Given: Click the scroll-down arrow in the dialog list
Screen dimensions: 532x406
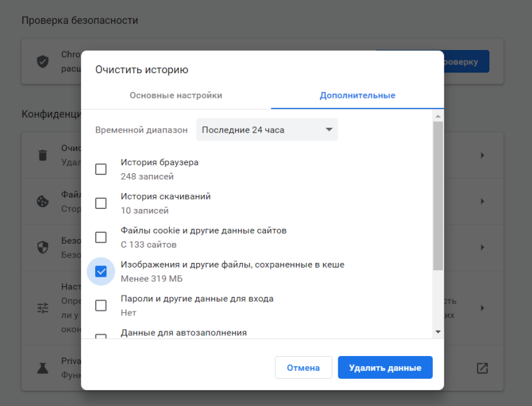Looking at the screenshot, I should pyautogui.click(x=438, y=331).
